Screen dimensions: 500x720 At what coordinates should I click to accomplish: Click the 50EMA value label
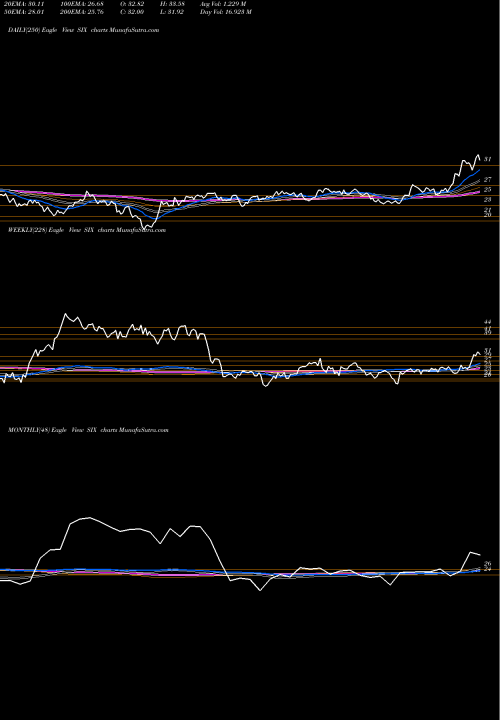(22, 12)
